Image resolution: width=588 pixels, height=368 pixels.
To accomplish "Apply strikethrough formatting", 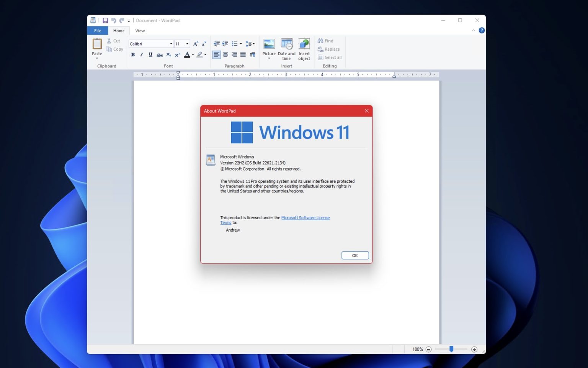I will coord(159,55).
